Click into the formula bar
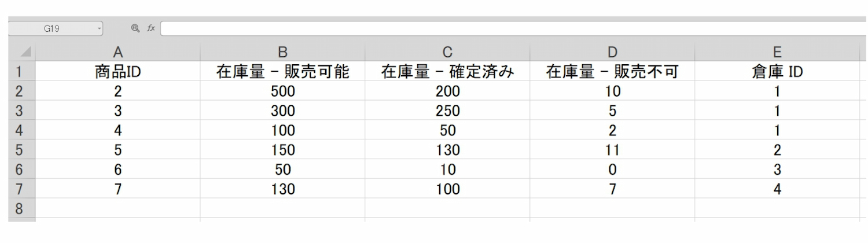Viewport: 868px width, 243px height. [509, 28]
